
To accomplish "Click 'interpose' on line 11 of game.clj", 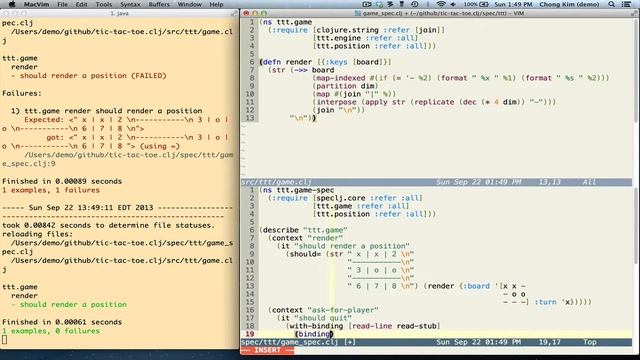I will [337, 102].
